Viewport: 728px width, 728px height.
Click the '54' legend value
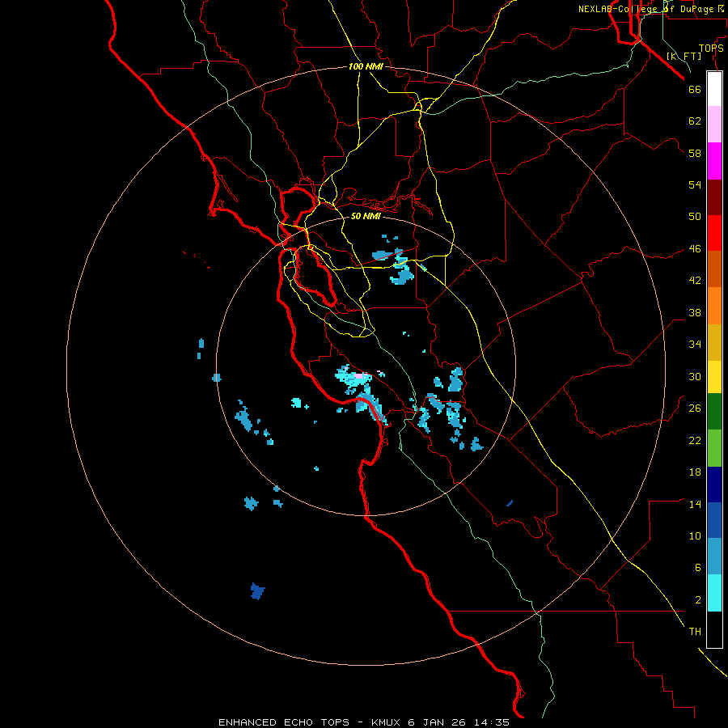click(695, 184)
